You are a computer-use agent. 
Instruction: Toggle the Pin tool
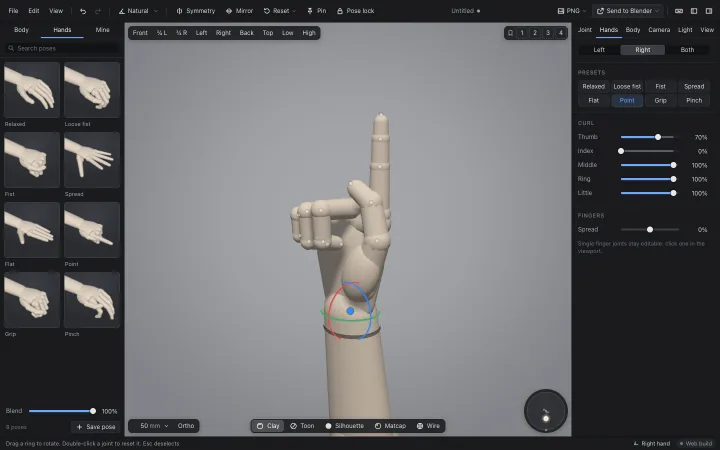point(316,11)
